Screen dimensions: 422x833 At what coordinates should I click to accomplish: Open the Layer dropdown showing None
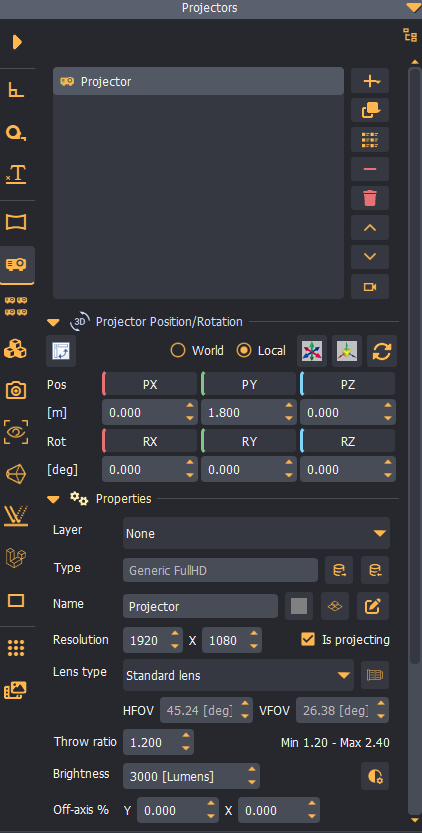pyautogui.click(x=256, y=533)
